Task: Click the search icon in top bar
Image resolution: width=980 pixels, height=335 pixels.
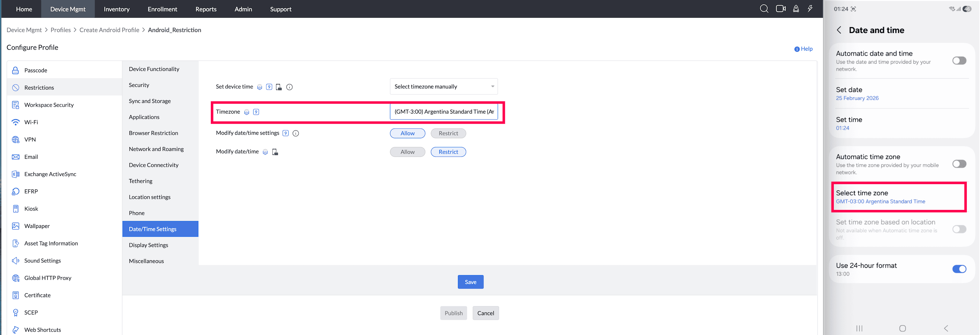Action: 764,9
